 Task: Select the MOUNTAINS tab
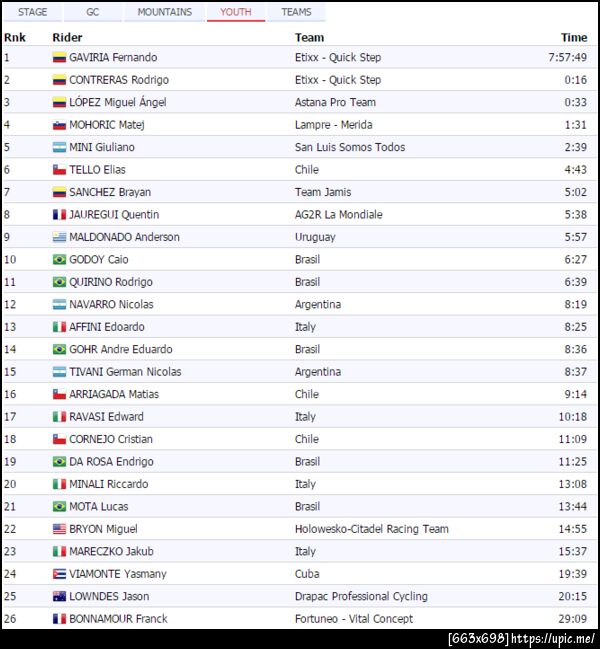point(164,12)
